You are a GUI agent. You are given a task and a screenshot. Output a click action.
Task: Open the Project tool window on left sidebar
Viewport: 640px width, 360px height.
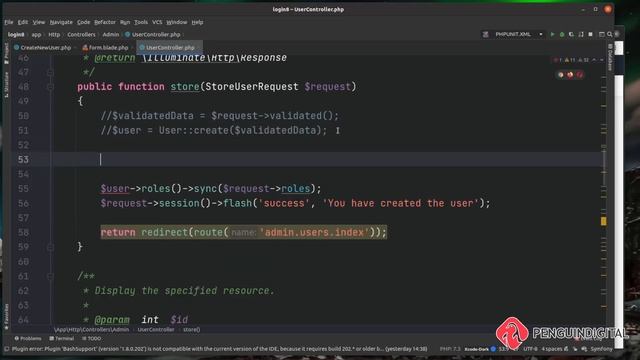point(6,53)
